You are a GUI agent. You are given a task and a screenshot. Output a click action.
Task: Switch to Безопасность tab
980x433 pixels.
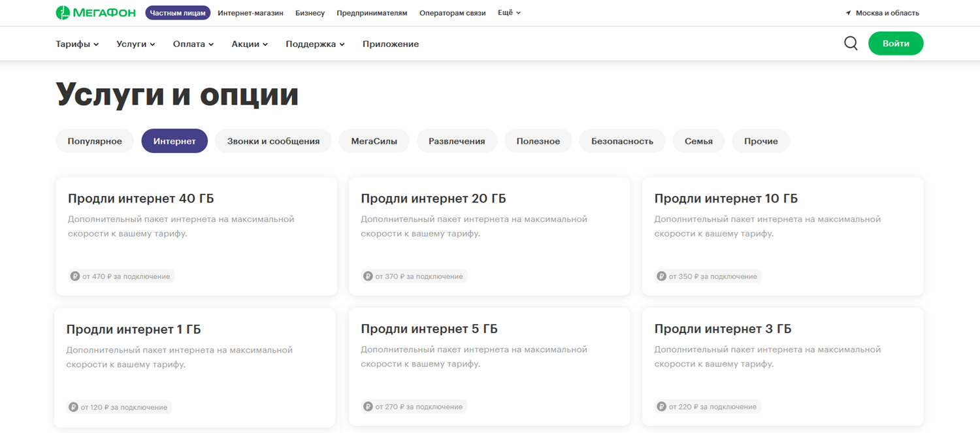[x=622, y=141]
